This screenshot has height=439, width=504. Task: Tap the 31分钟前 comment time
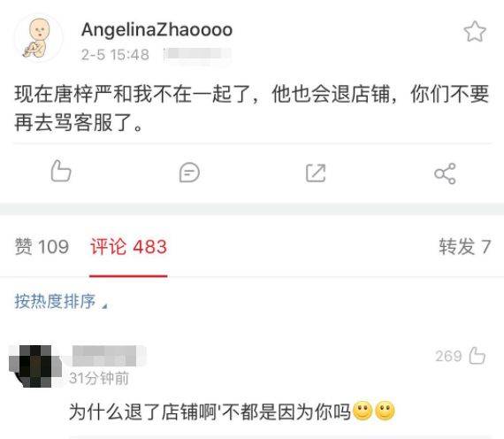click(x=99, y=378)
